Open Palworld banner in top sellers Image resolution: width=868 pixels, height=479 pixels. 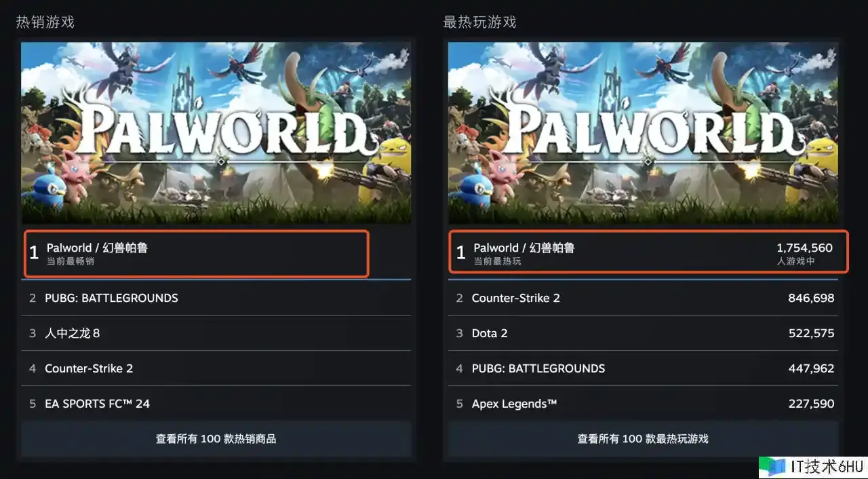point(216,133)
